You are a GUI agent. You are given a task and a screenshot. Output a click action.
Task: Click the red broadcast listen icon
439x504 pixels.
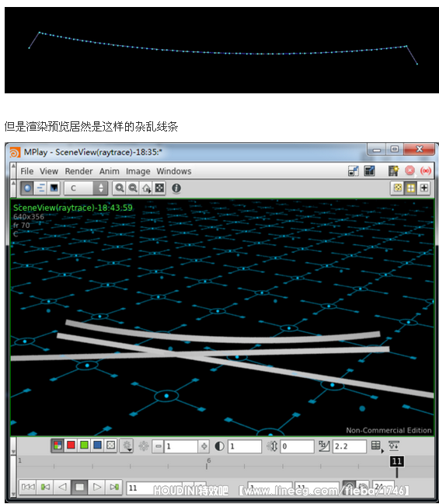point(426,170)
